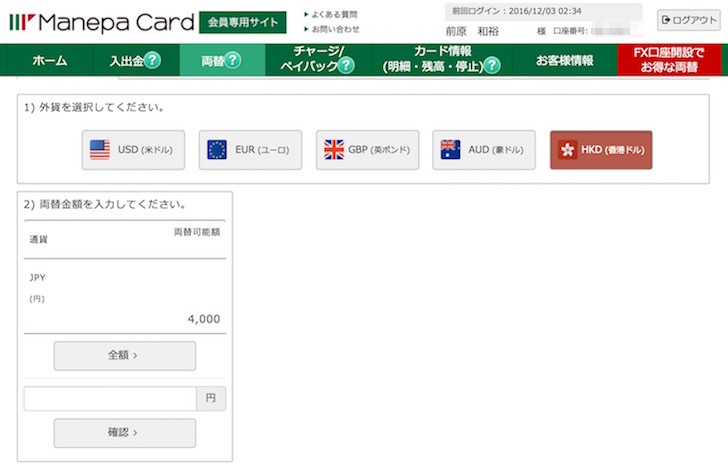Open help icon next to 両替

click(233, 60)
